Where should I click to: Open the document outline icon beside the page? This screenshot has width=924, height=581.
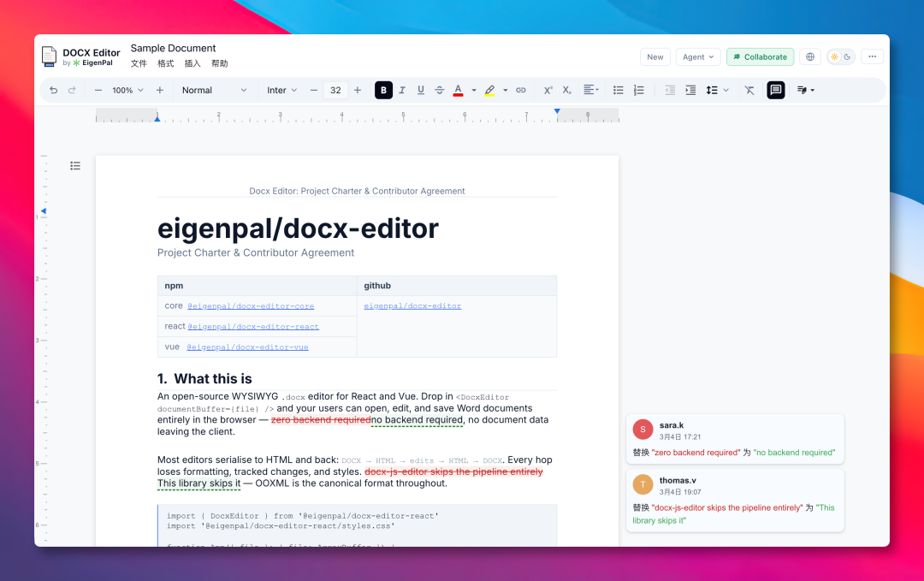coord(75,166)
